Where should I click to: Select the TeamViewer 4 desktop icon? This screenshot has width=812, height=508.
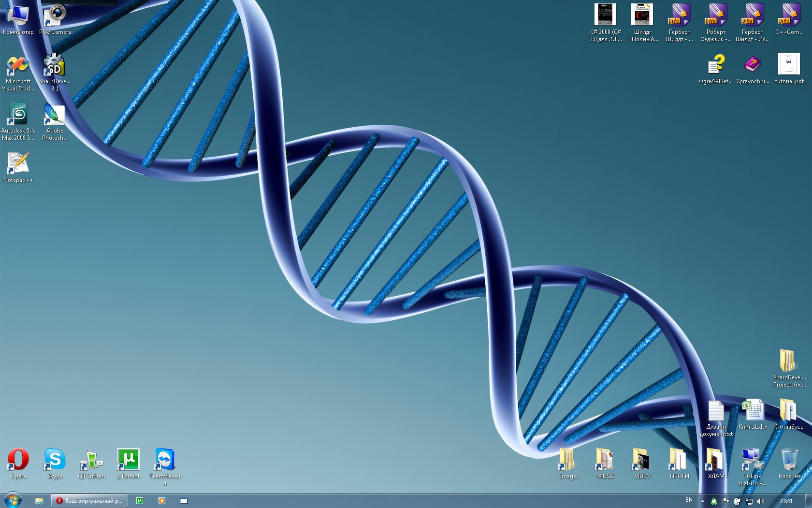pyautogui.click(x=165, y=459)
